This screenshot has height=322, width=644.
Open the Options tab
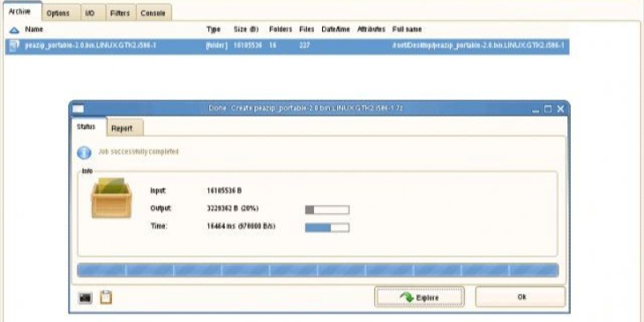coord(58,14)
